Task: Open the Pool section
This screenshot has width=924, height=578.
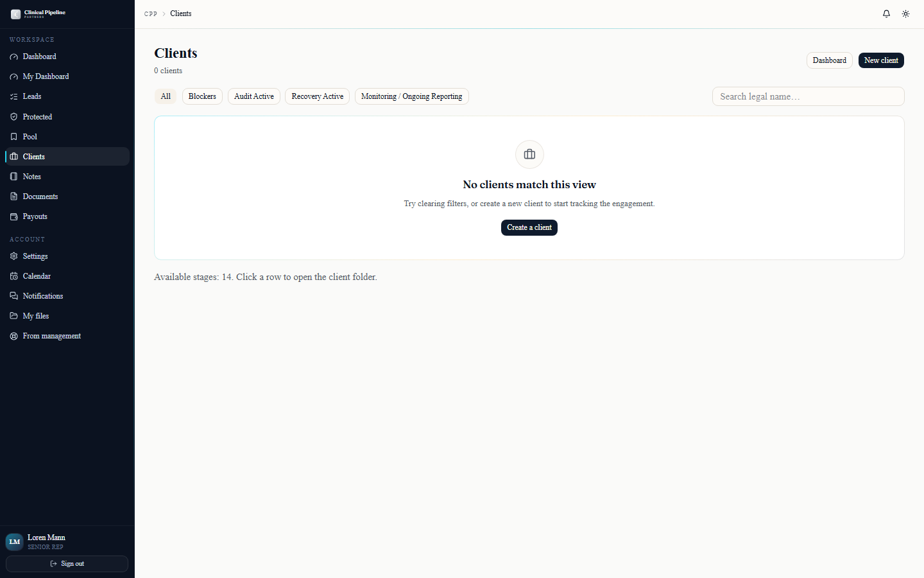Action: pos(67,137)
